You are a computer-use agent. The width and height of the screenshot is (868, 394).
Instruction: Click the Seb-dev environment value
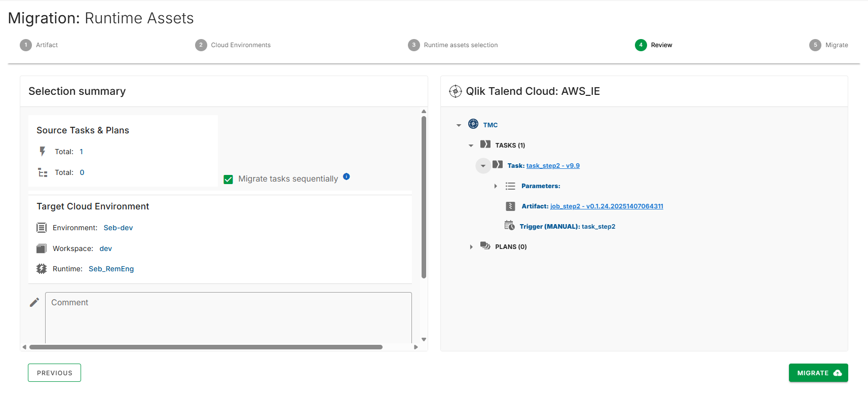118,228
